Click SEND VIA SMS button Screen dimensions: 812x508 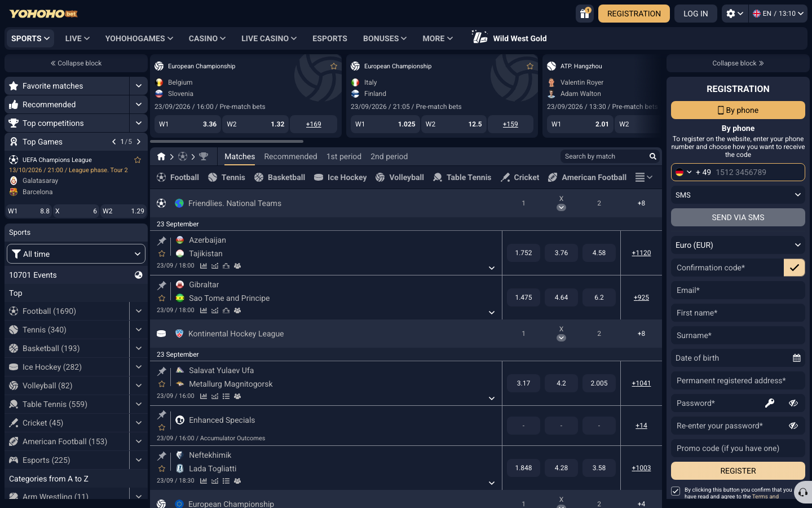click(738, 217)
